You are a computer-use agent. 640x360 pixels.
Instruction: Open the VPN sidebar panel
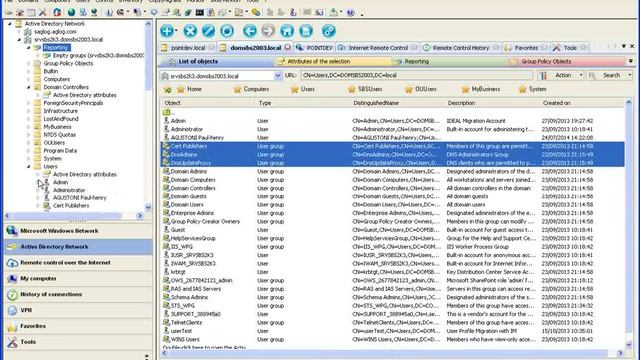(78, 310)
